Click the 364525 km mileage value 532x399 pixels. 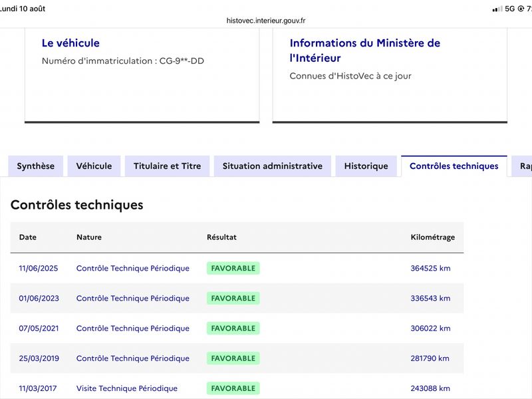(x=430, y=269)
